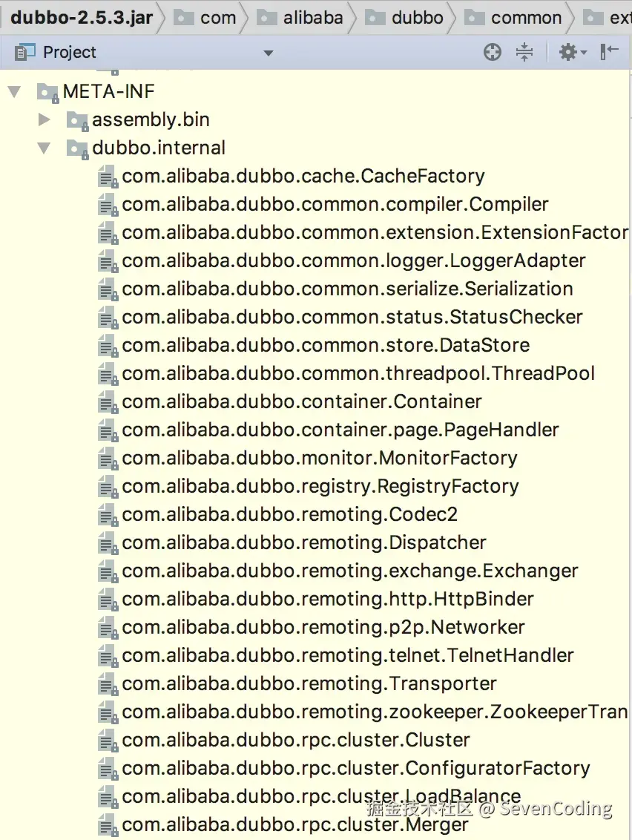Viewport: 632px width, 840px height.
Task: Select the com.alibaba.dubbo.remoting.Codec2 file
Action: point(289,515)
